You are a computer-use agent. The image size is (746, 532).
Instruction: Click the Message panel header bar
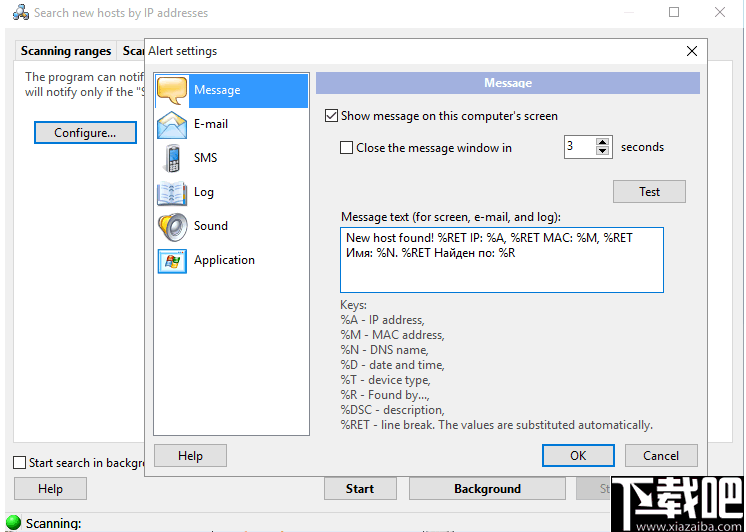(508, 83)
